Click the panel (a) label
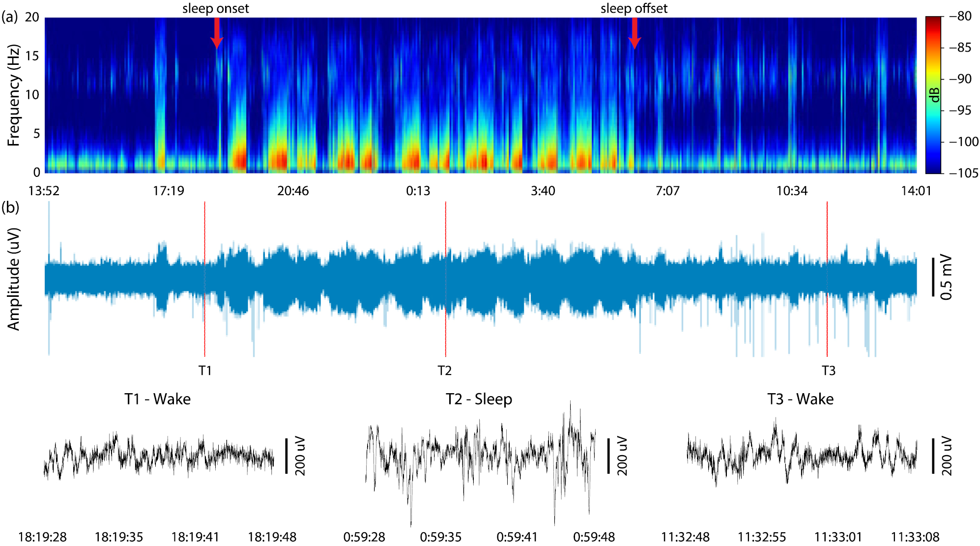Screen dimensions: 980x546 pos(9,17)
